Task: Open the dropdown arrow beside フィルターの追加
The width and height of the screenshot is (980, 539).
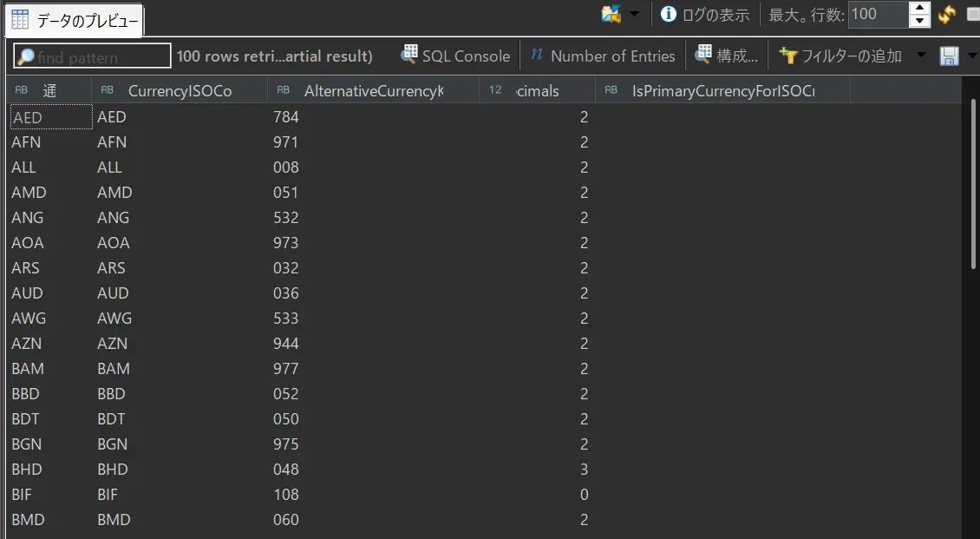Action: 921,55
